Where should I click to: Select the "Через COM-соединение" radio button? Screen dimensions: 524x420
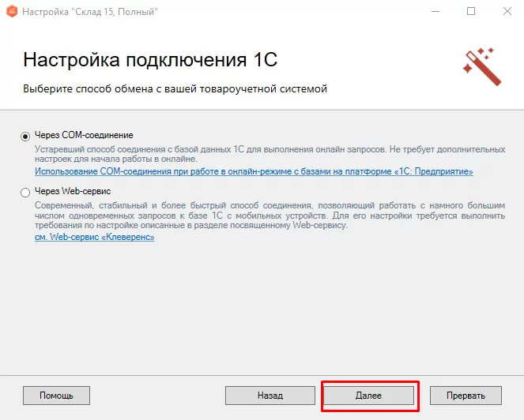(25, 137)
